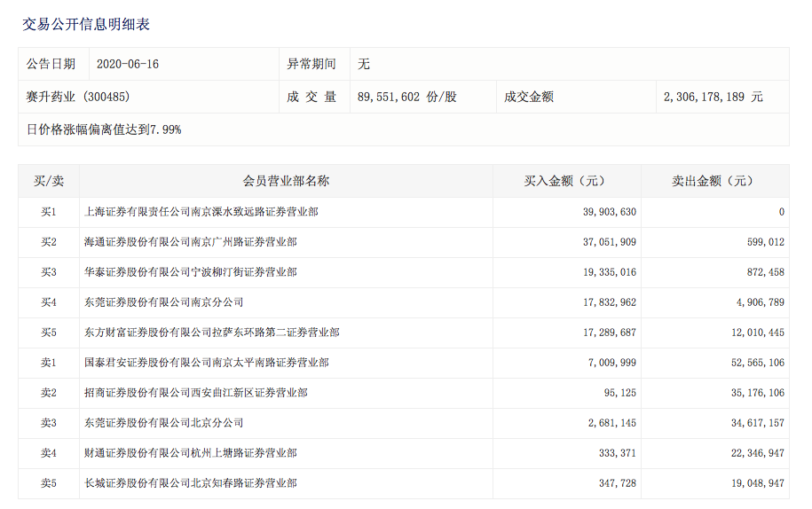Click the 买入金额（元） column header
This screenshot has width=812, height=509.
point(564,181)
